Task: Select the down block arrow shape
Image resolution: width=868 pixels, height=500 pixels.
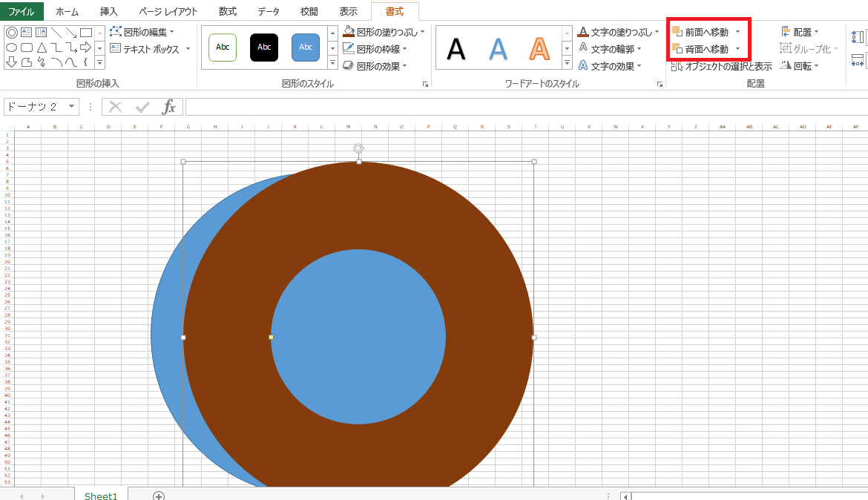Action: coord(12,62)
